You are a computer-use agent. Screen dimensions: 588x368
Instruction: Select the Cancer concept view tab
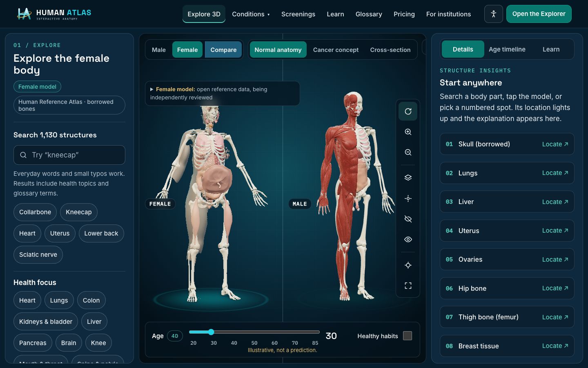[336, 50]
